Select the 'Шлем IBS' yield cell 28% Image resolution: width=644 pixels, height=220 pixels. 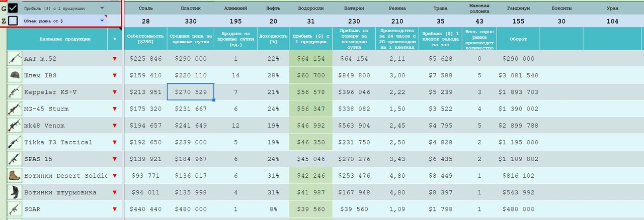[273, 75]
